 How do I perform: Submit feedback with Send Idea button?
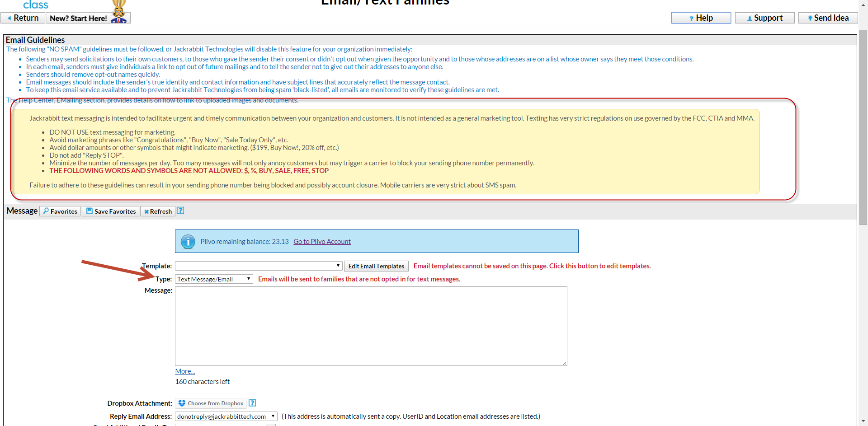coord(828,18)
